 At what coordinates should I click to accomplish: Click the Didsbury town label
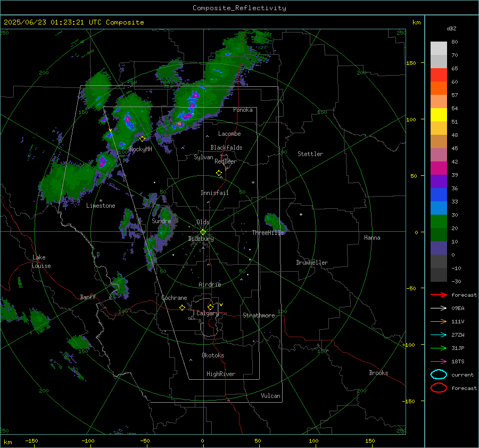point(201,239)
